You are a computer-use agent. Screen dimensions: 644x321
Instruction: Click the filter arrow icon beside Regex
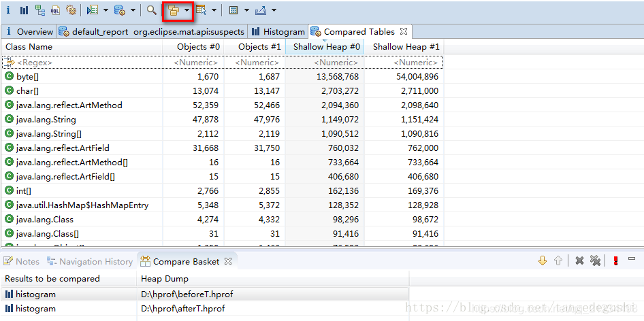[9, 62]
